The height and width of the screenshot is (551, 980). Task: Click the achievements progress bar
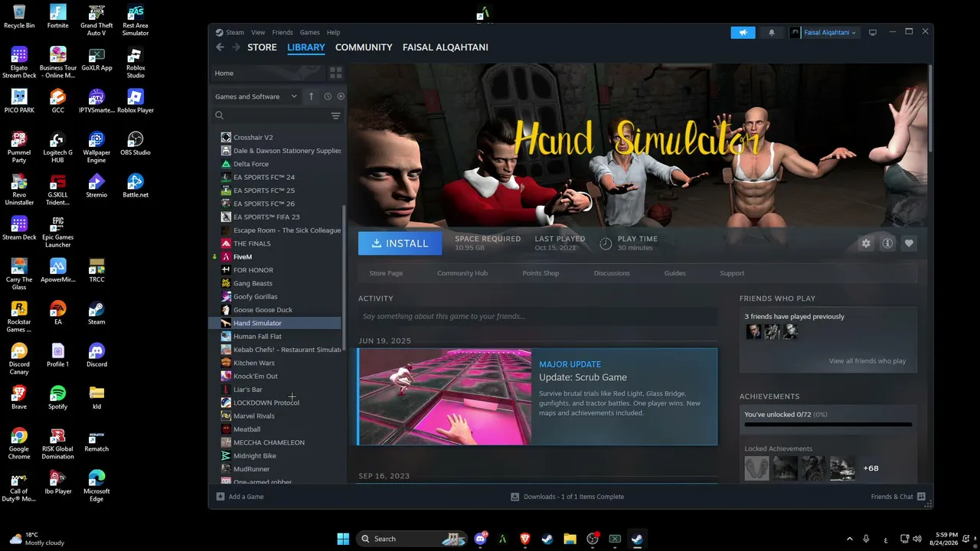point(828,424)
